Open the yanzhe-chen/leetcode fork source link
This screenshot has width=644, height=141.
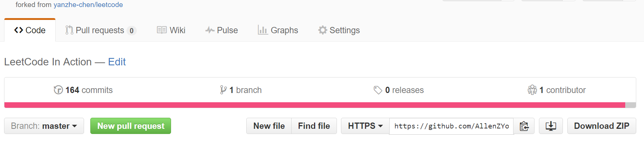coord(88,5)
